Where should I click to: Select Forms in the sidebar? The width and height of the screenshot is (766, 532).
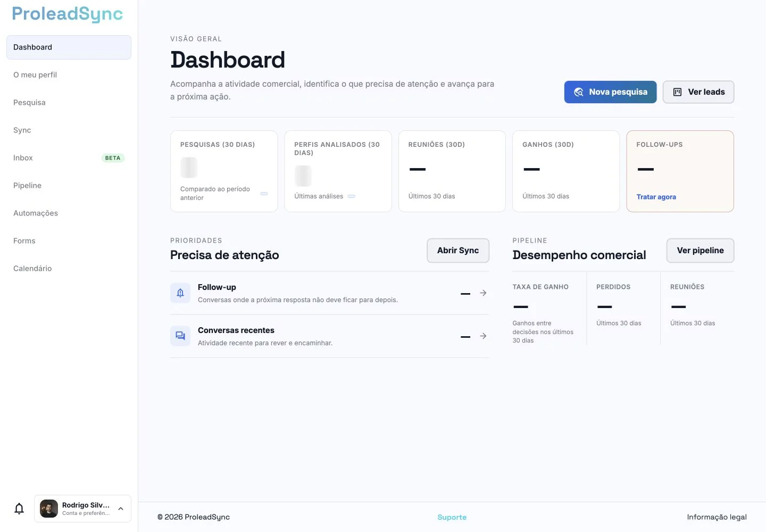(69, 241)
